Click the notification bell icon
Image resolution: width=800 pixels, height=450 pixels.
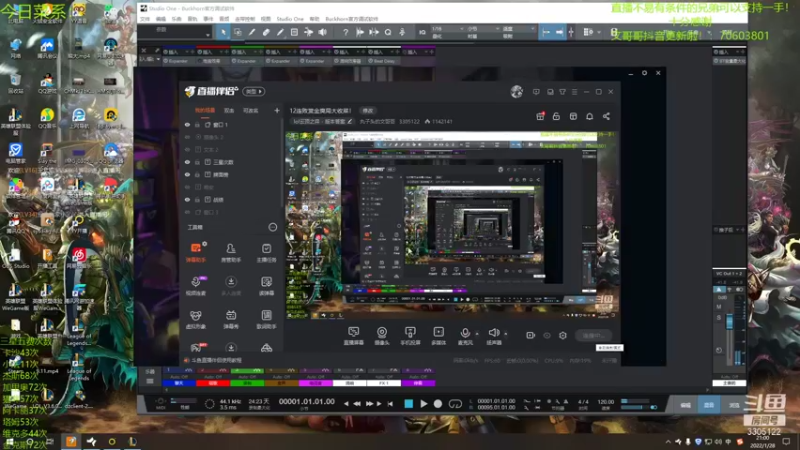589,116
